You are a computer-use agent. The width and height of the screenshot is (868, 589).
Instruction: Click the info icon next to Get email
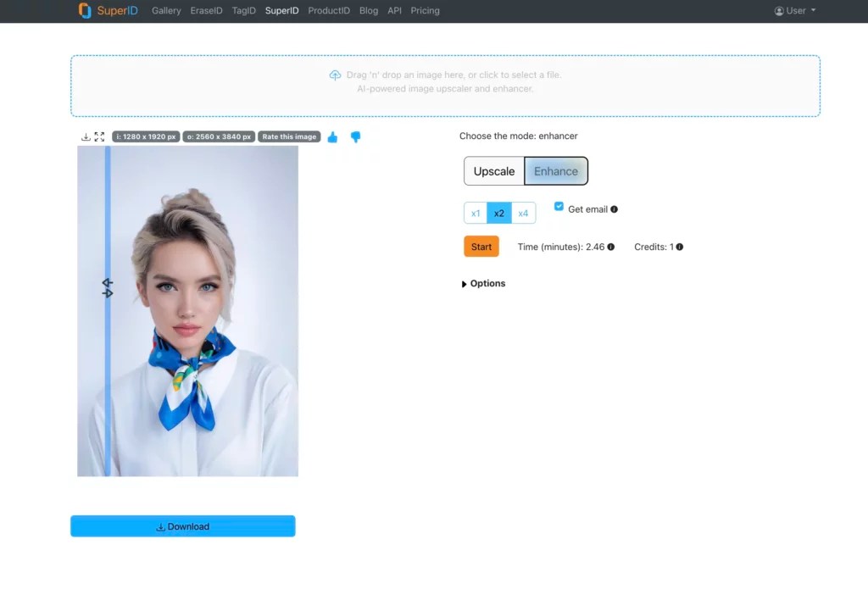(x=614, y=208)
